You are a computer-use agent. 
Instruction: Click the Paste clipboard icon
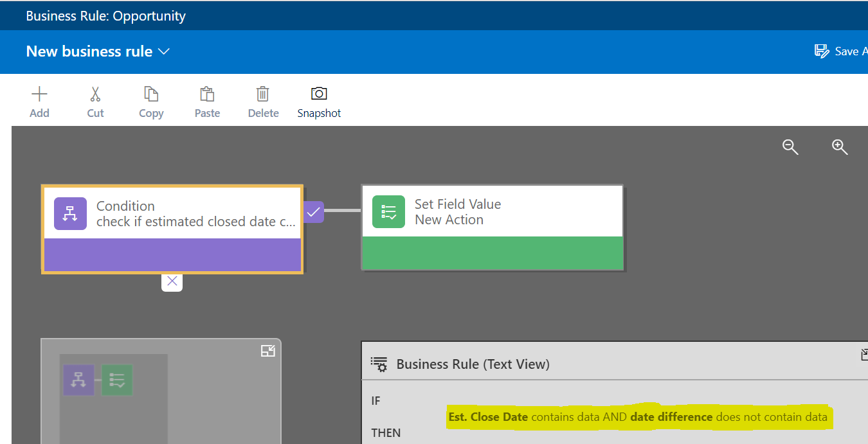click(x=207, y=94)
